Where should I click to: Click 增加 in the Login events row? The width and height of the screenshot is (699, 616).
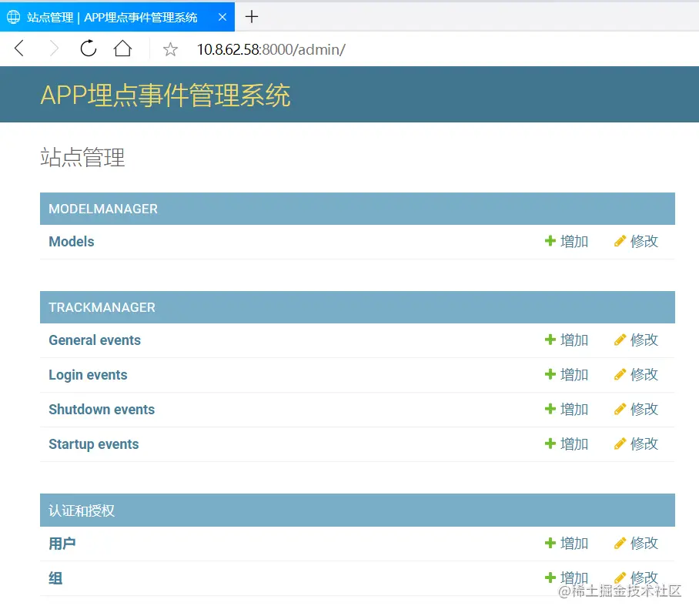click(567, 375)
